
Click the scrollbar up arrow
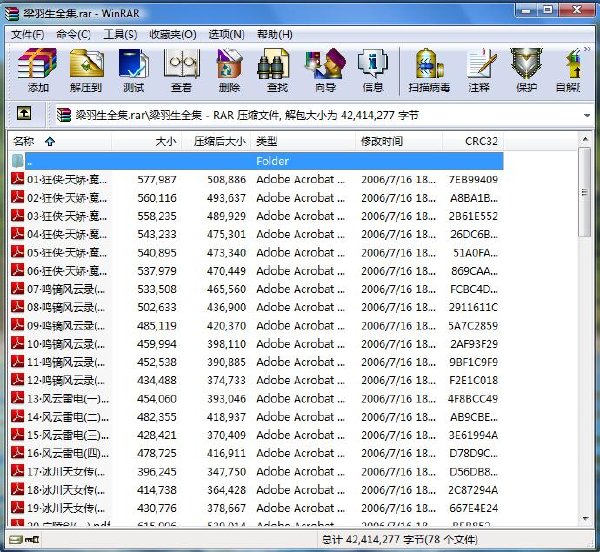[x=585, y=139]
